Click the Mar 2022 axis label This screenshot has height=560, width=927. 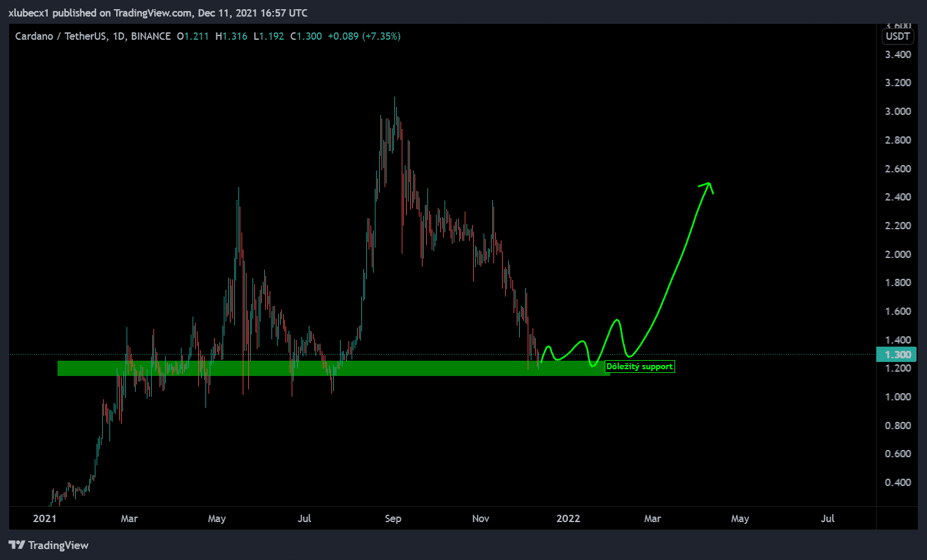pos(652,518)
